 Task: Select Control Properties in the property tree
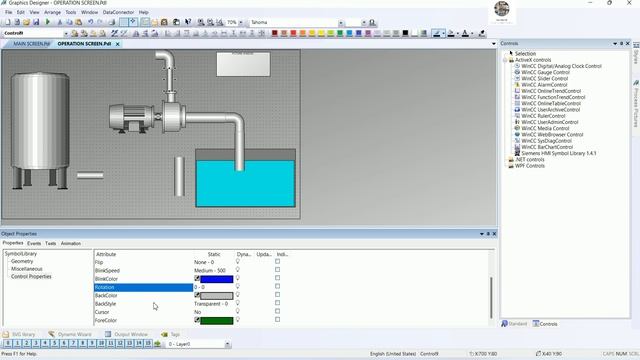click(31, 276)
